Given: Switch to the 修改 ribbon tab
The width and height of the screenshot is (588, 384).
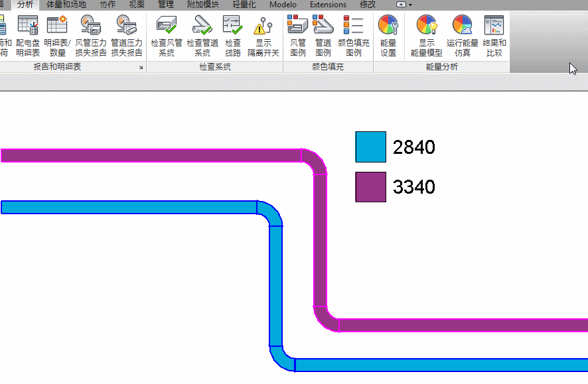Looking at the screenshot, I should (x=368, y=5).
